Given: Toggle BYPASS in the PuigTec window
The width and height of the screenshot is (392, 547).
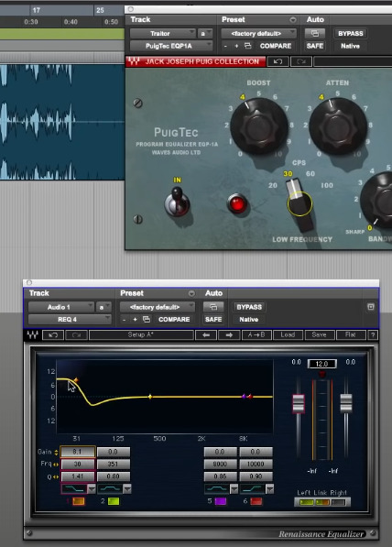Looking at the screenshot, I should click(351, 34).
